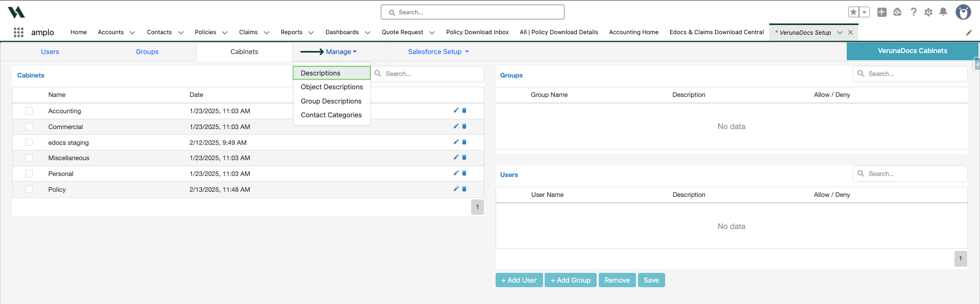Choose Group Descriptions menu item

[332, 101]
